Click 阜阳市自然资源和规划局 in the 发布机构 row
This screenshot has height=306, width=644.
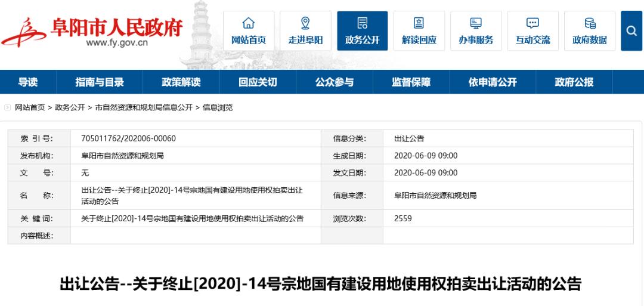123,156
